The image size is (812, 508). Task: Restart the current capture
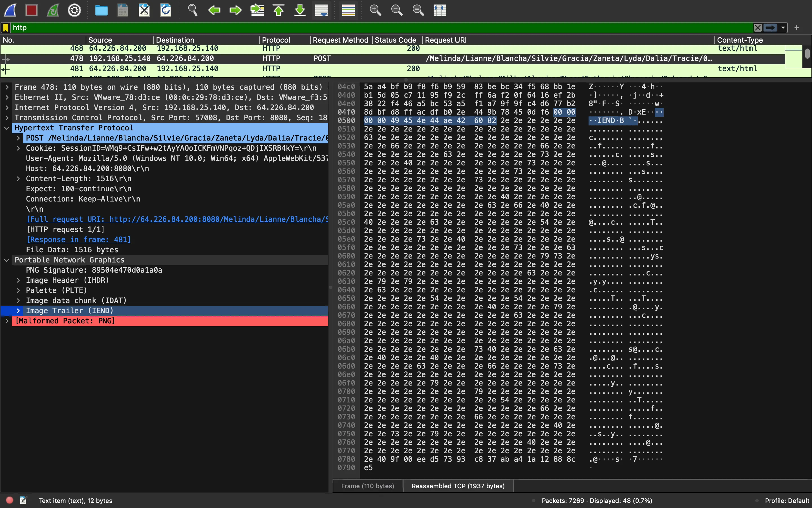coord(53,10)
